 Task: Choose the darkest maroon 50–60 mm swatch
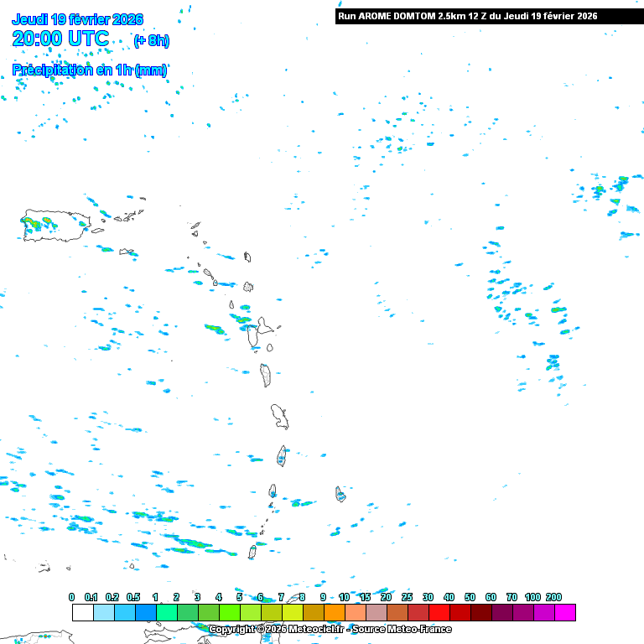tap(480, 612)
